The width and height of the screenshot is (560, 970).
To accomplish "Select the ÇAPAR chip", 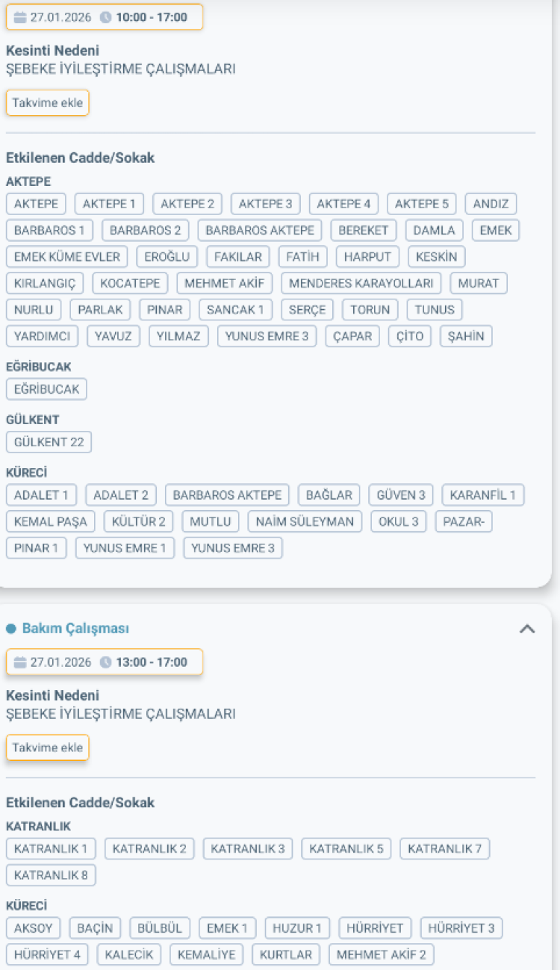I will [352, 336].
